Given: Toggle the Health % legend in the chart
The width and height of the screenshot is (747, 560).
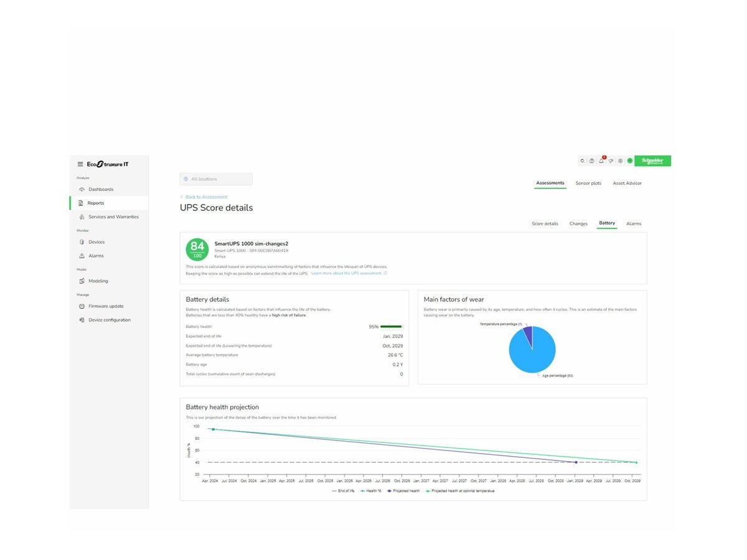Looking at the screenshot, I should point(372,490).
